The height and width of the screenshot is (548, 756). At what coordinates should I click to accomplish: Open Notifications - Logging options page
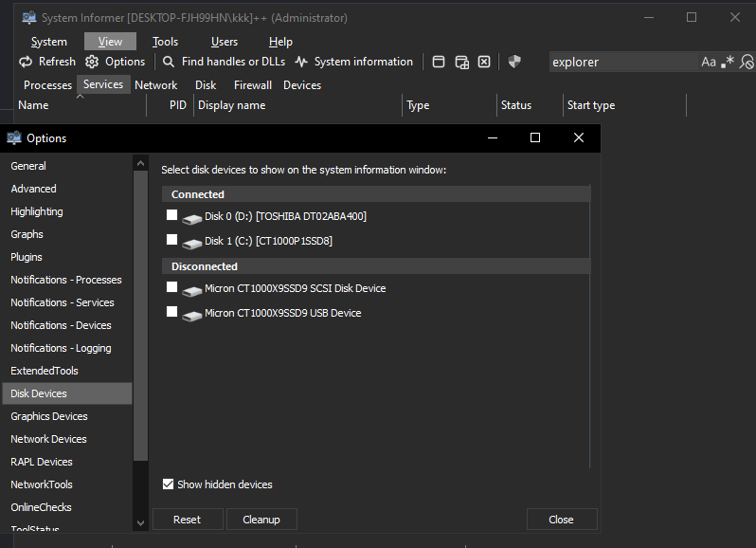[67, 348]
